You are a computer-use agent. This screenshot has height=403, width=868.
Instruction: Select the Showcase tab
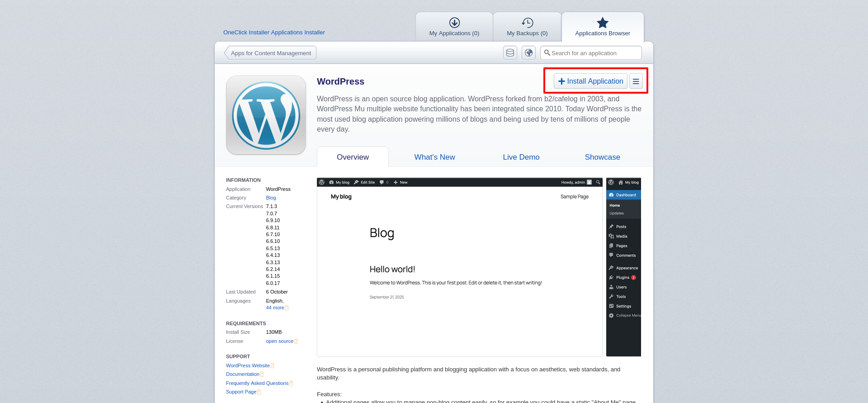coord(603,157)
